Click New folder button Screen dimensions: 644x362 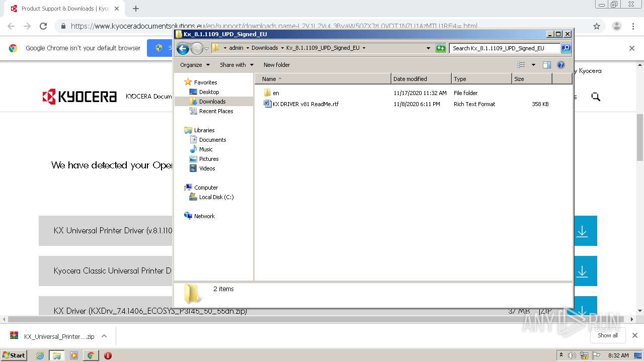[x=277, y=65]
